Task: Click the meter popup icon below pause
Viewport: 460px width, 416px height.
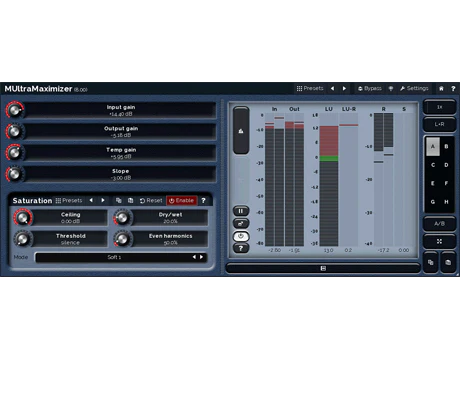Action: click(241, 223)
